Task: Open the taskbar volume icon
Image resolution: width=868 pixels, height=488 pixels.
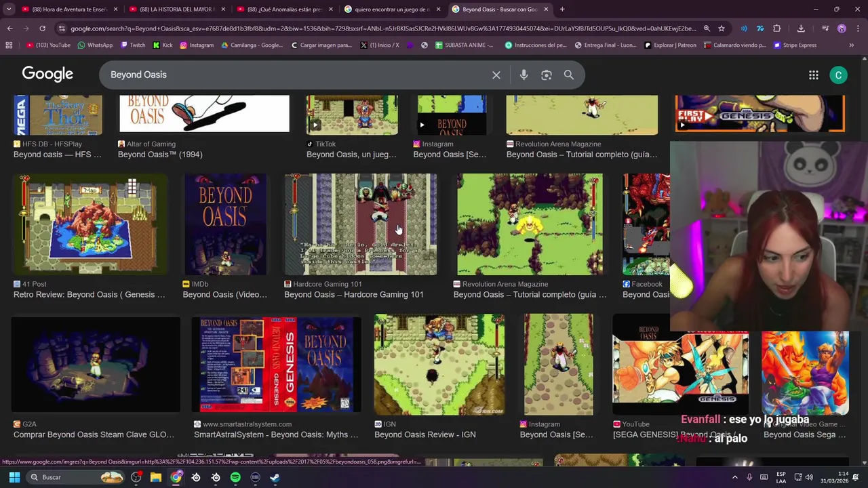Action: tap(809, 477)
